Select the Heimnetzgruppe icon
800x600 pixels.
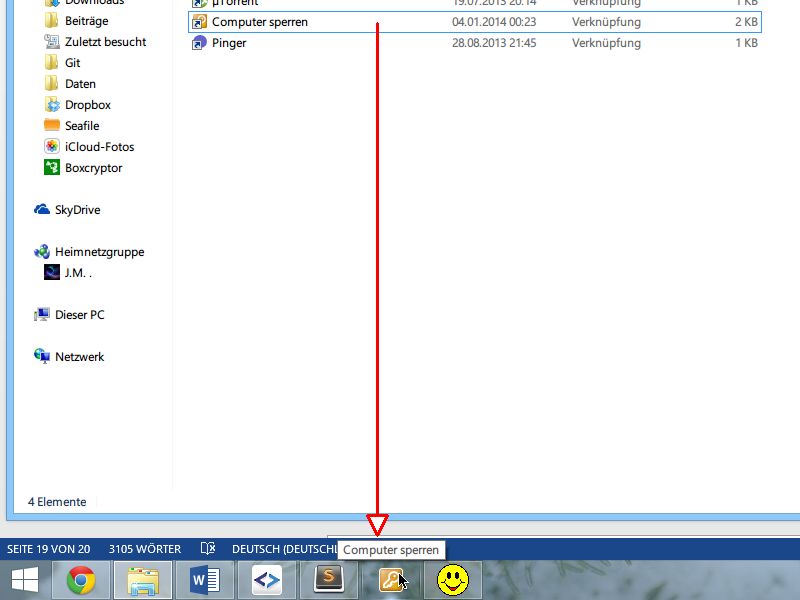click(x=42, y=252)
